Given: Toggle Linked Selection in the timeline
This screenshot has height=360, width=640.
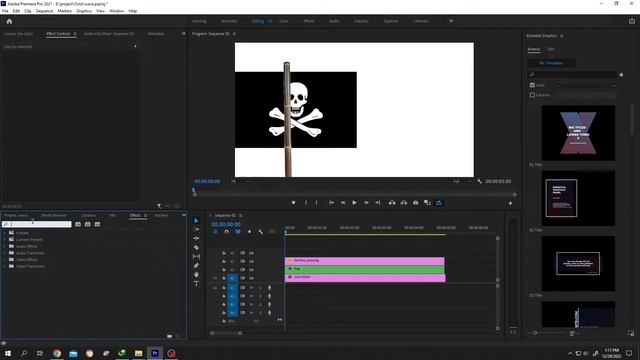Looking at the screenshot, I should [238, 232].
